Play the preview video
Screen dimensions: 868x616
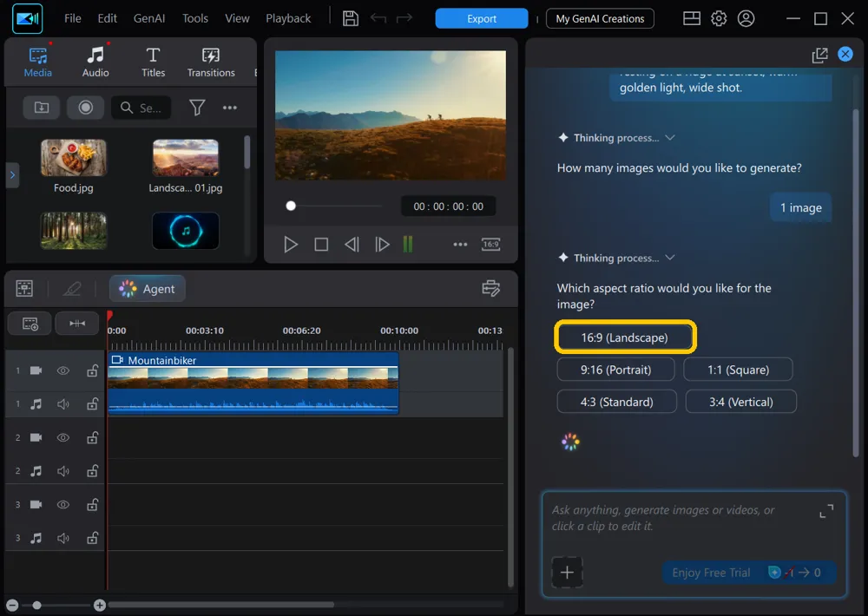point(291,244)
